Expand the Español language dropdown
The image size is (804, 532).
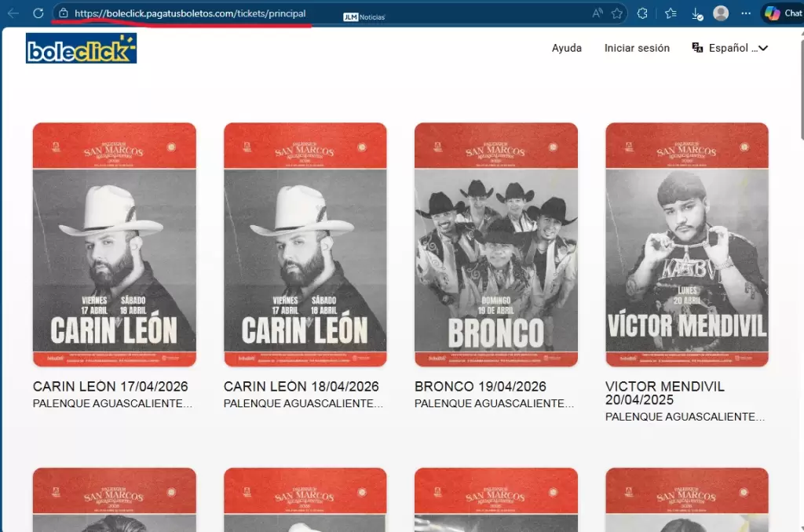click(729, 48)
